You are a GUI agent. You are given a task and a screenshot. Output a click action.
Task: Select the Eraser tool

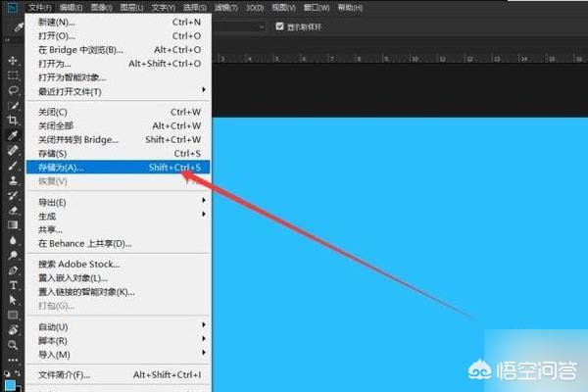(x=13, y=210)
